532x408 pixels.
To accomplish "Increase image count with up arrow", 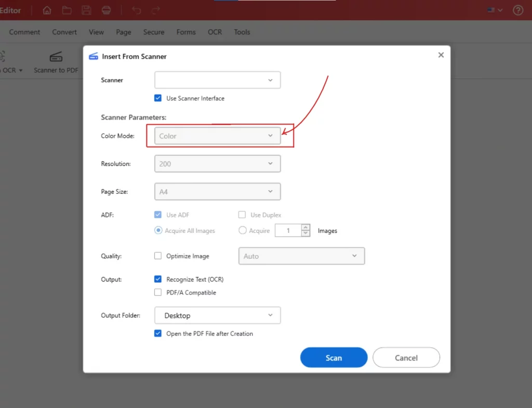I will (x=305, y=227).
